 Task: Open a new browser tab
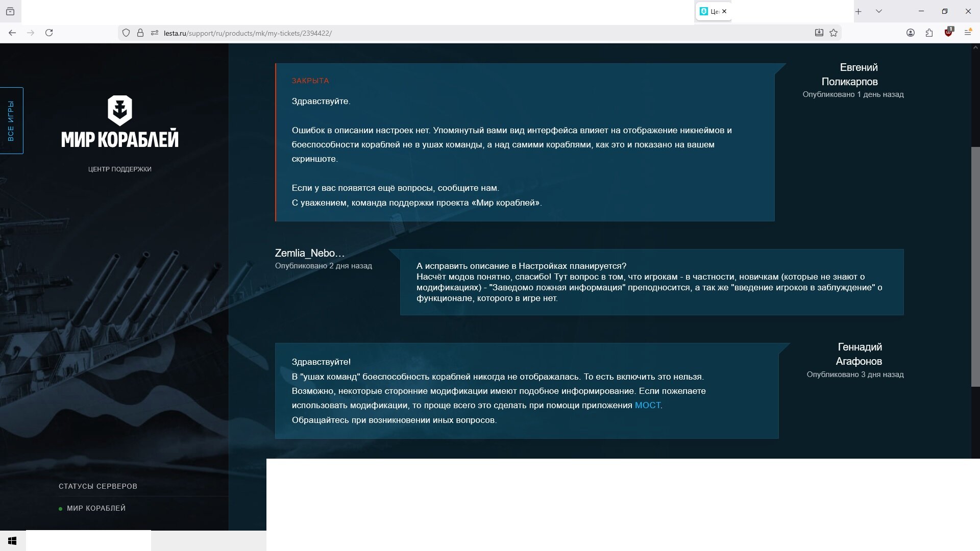859,11
